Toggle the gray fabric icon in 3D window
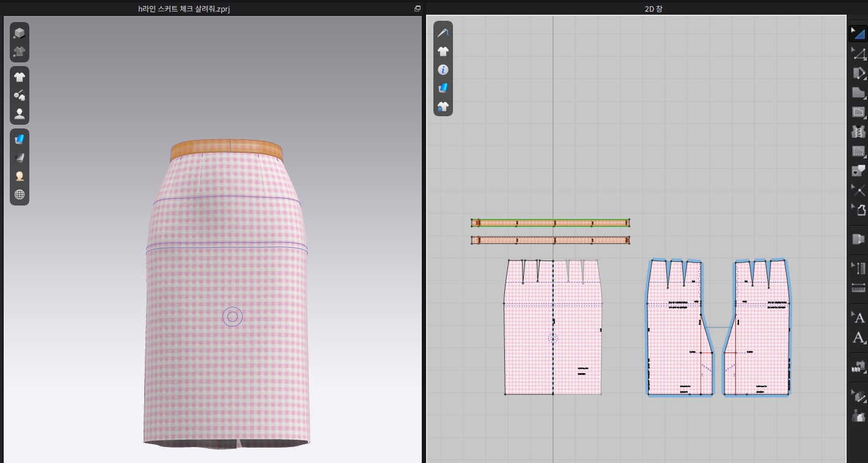Viewport: 868px width, 463px height. pos(20,158)
